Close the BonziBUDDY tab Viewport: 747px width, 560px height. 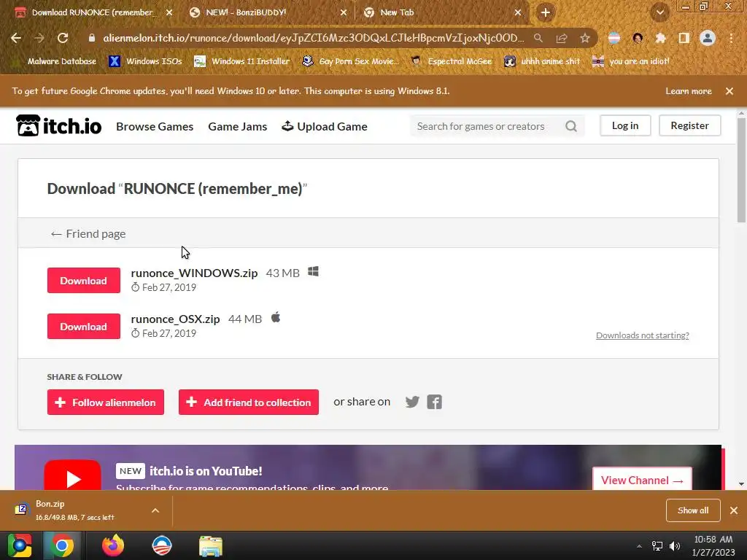pyautogui.click(x=344, y=12)
